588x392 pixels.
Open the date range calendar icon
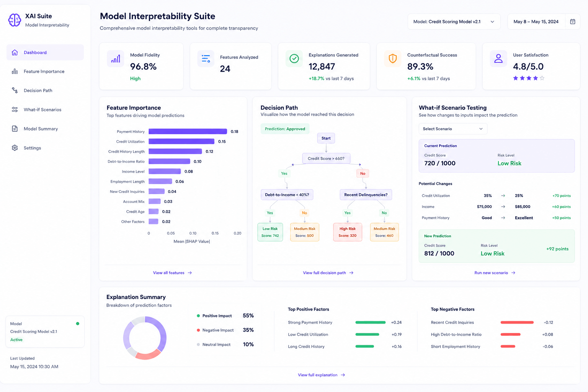click(x=573, y=22)
